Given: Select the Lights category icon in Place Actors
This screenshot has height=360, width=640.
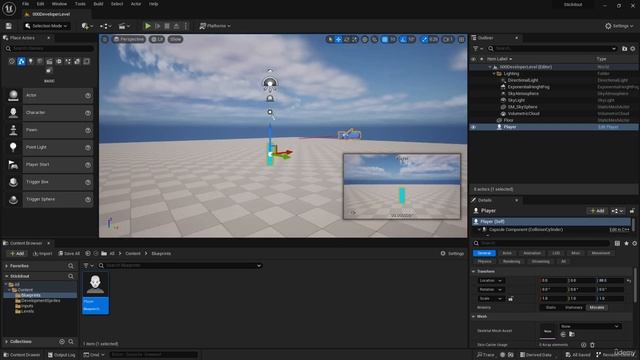Looking at the screenshot, I should (31, 61).
